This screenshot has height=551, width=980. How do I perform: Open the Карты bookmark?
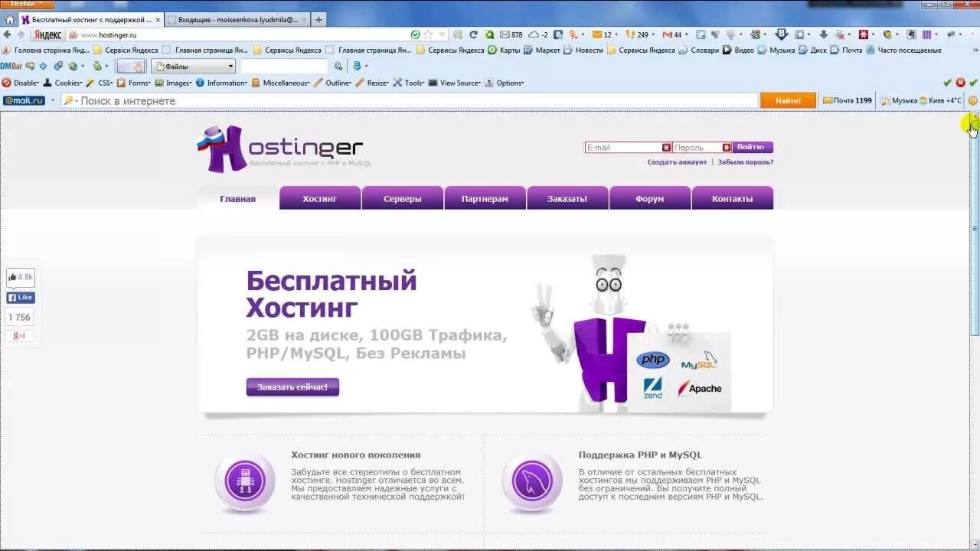tap(503, 51)
